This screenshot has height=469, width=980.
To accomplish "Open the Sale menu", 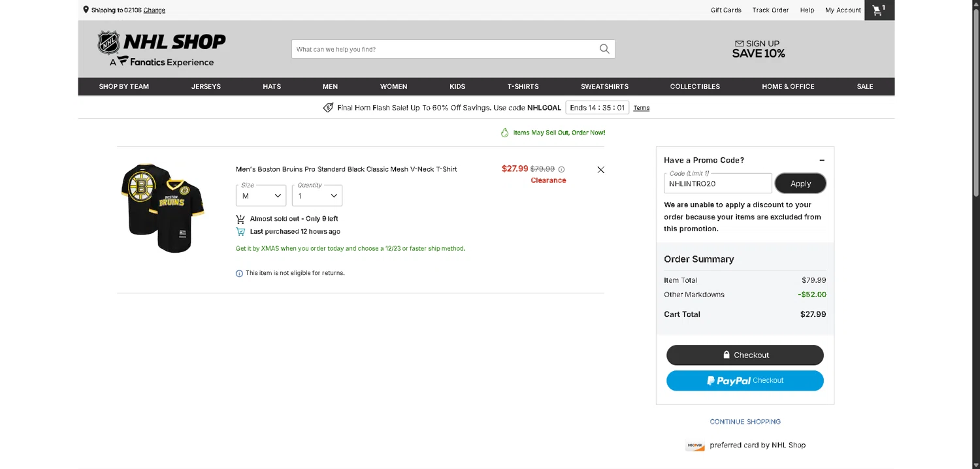I will pos(865,86).
